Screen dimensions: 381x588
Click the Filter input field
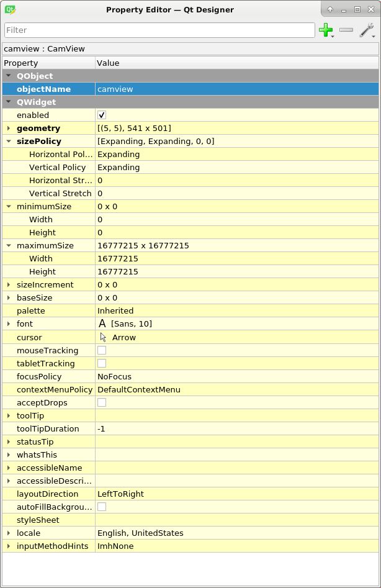coord(159,30)
